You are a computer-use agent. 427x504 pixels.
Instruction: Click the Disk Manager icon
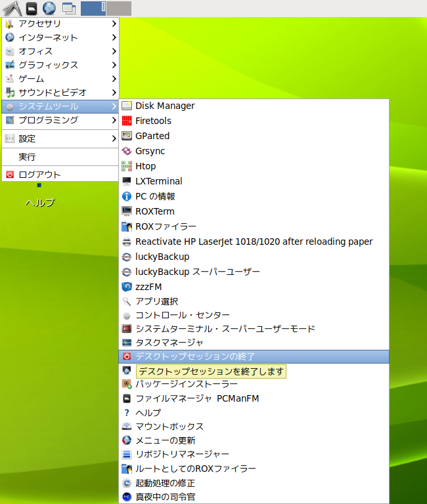click(x=127, y=106)
